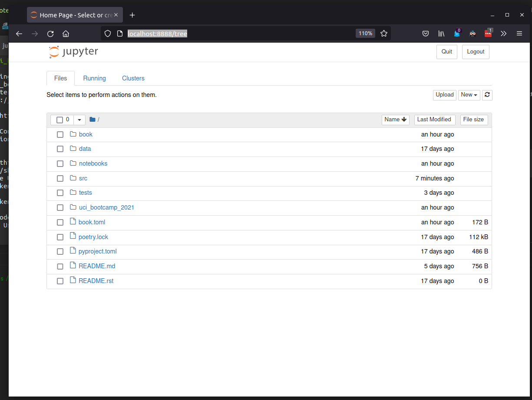Switch to the Running tab
The image size is (532, 400).
(x=94, y=78)
